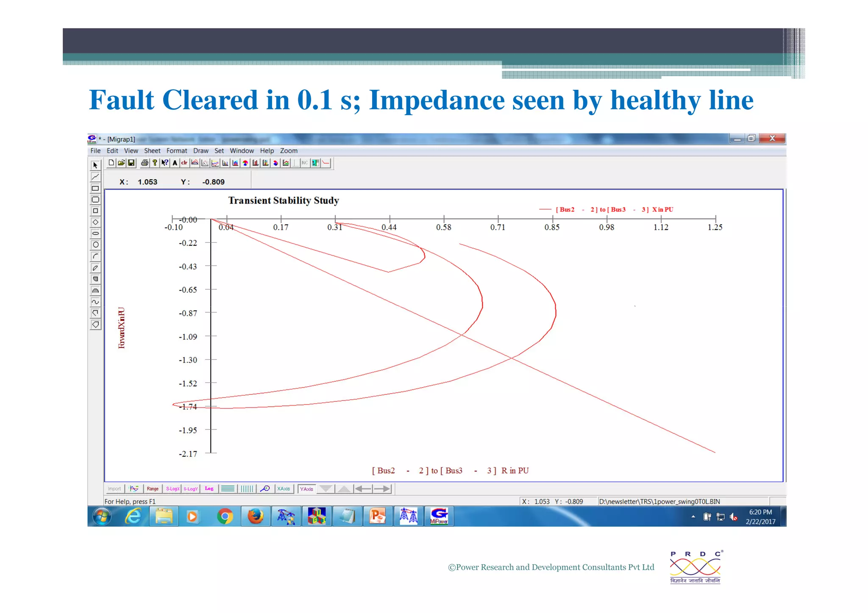
Task: Select the closed polygon tool
Action: point(95,325)
